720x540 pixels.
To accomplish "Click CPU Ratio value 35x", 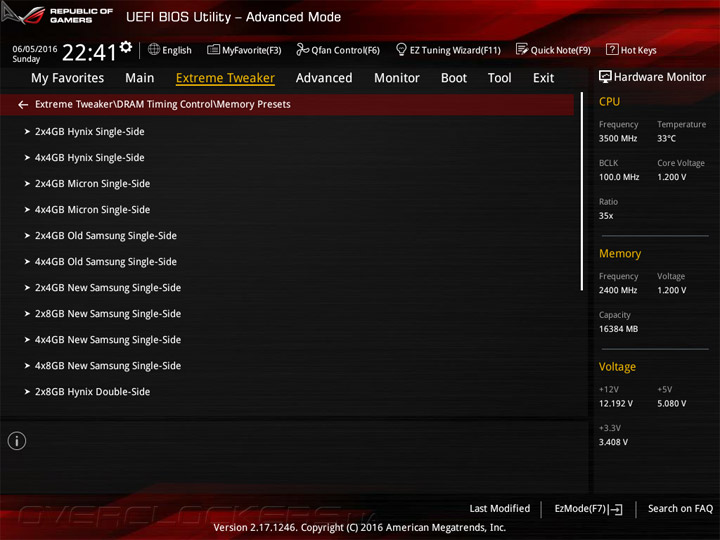I will (606, 216).
